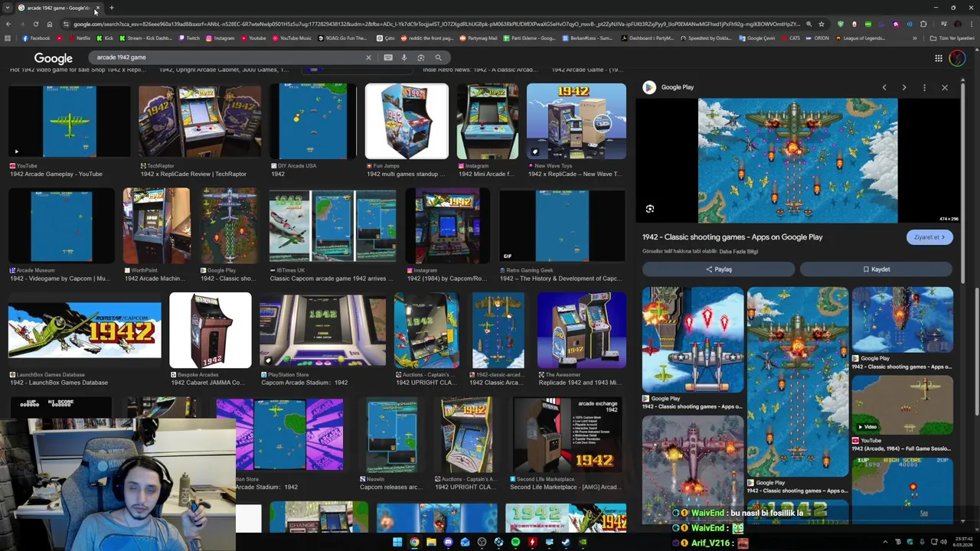
Task: Bookmark this page with the star icon
Action: tap(822, 24)
